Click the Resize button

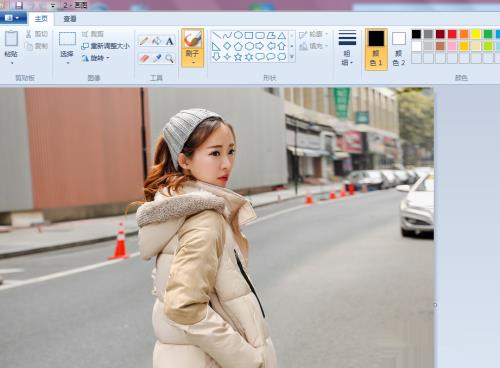pos(105,46)
